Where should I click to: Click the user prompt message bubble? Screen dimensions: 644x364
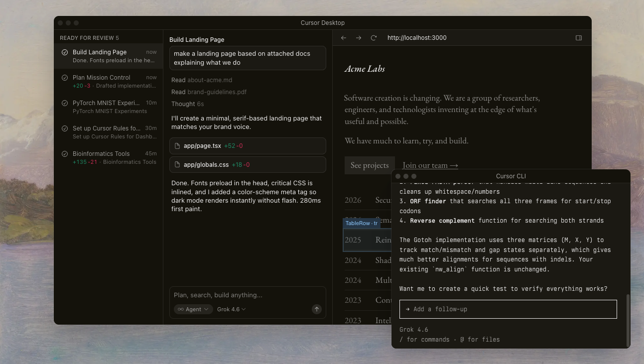tap(248, 58)
